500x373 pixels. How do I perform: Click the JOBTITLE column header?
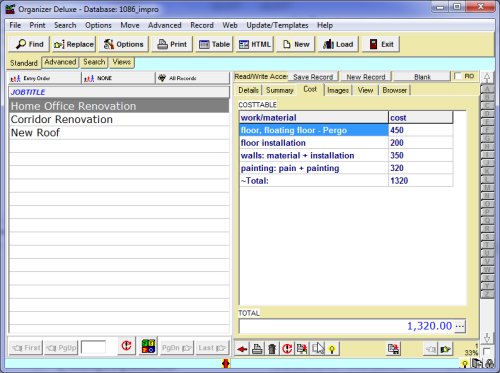(x=119, y=92)
